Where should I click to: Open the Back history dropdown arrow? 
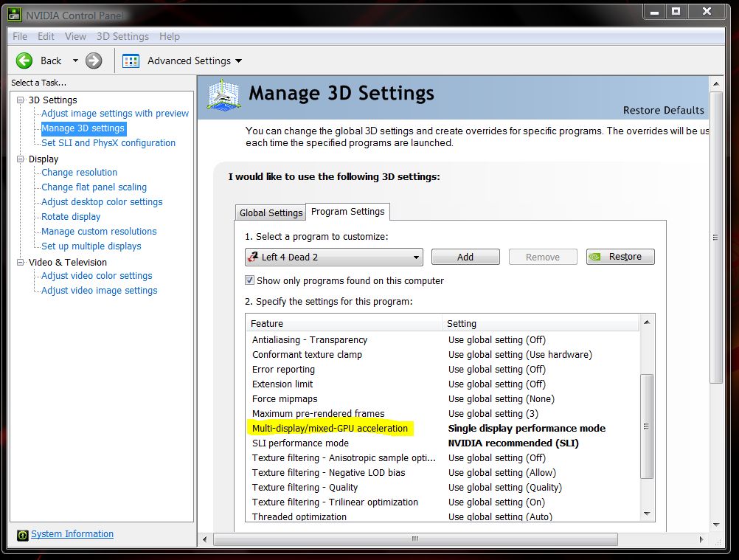pos(75,61)
